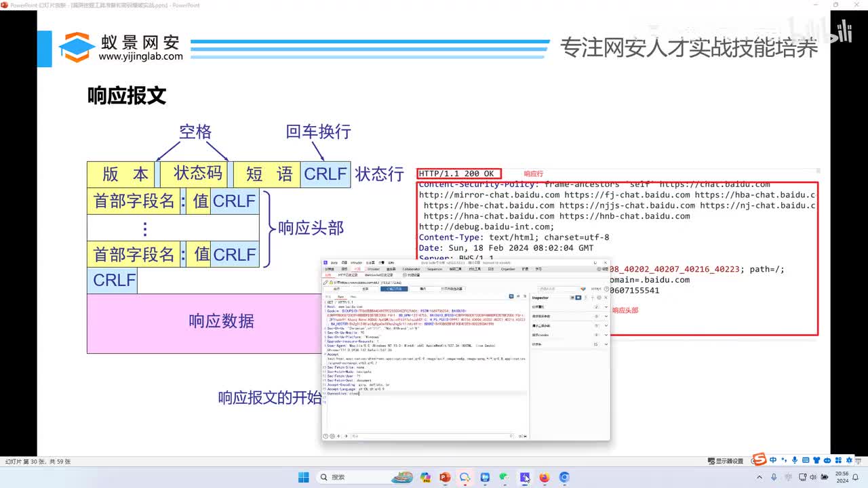Go to previous search match arrow
This screenshot has width=868, height=488.
point(338,436)
